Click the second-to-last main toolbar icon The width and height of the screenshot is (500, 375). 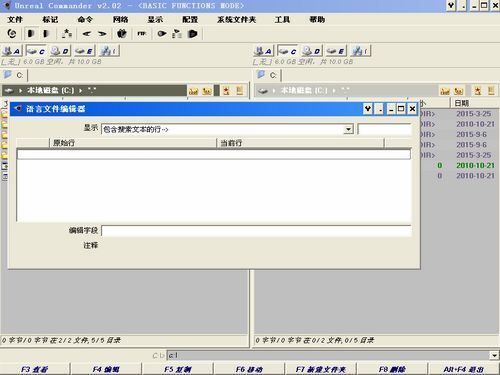[177, 34]
